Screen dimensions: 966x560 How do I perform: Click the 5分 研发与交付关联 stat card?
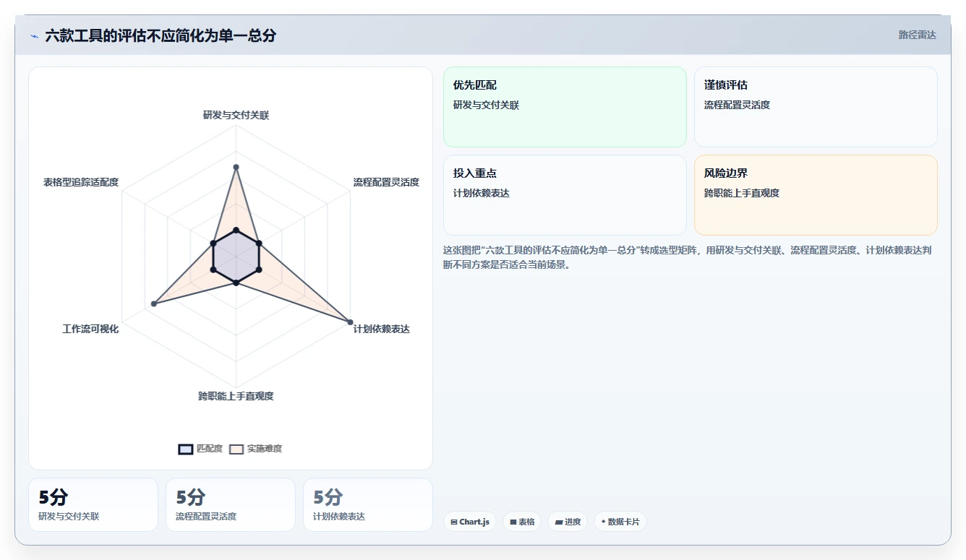pyautogui.click(x=93, y=504)
